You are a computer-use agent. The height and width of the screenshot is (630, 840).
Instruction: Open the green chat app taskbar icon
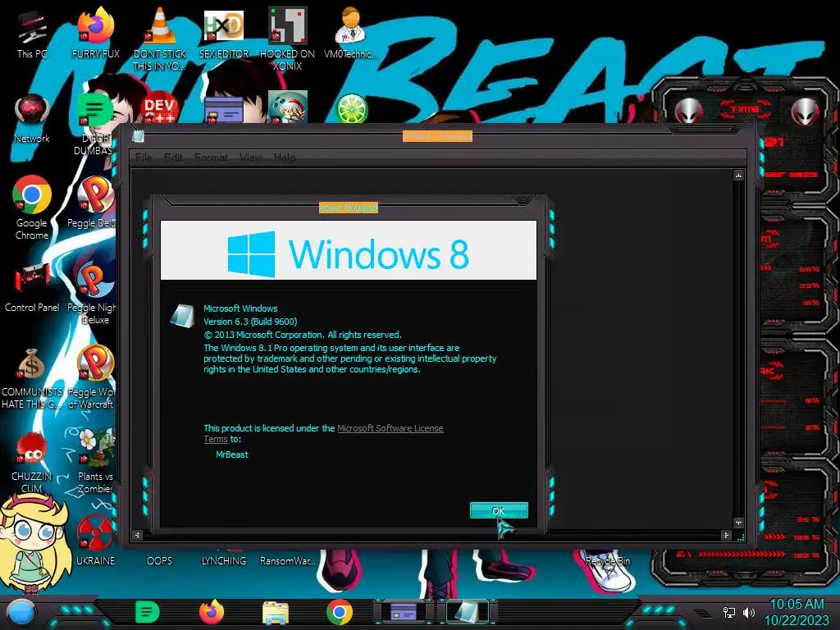(x=148, y=612)
